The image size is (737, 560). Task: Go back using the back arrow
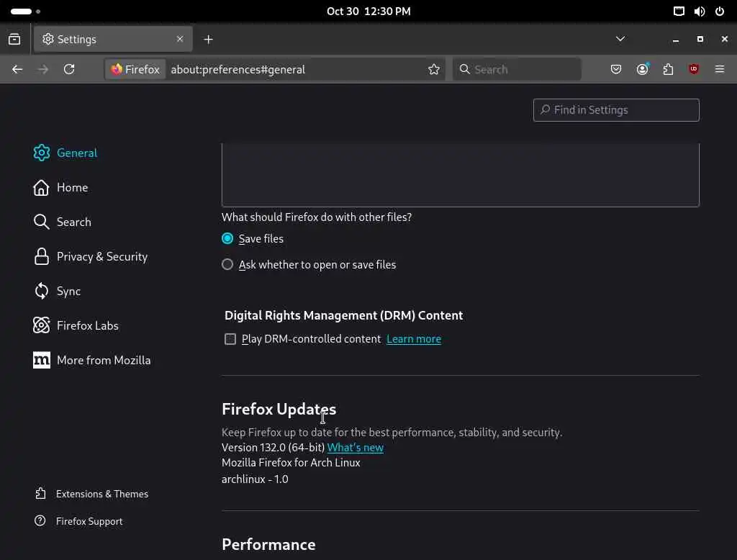17,69
